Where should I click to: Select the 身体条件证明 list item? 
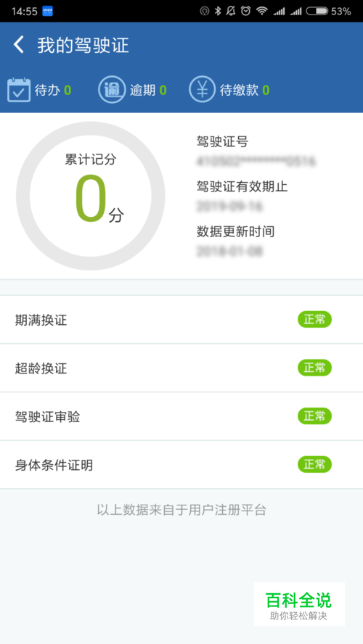pos(181,465)
